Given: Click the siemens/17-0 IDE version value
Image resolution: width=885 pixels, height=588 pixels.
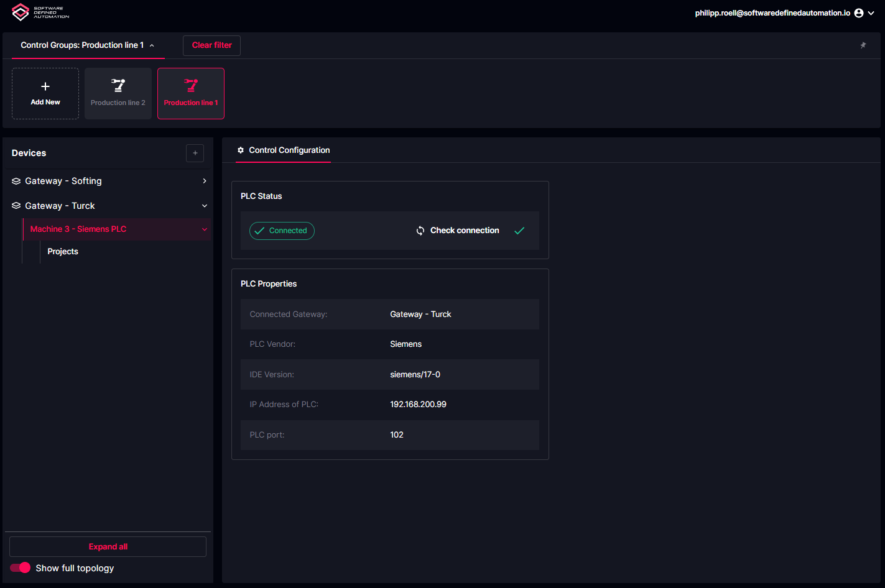Looking at the screenshot, I should tap(415, 375).
